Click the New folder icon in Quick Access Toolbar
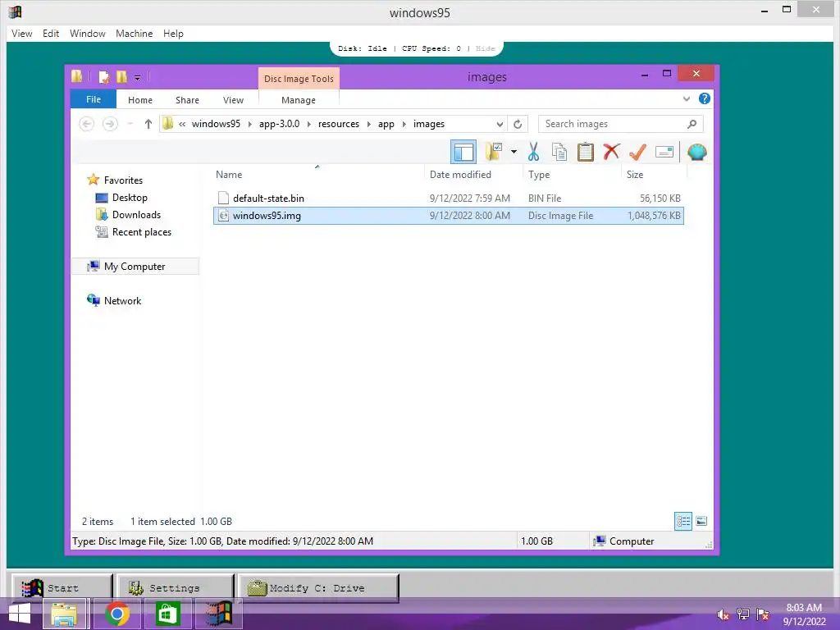Viewport: 840px width, 630px height. [121, 77]
